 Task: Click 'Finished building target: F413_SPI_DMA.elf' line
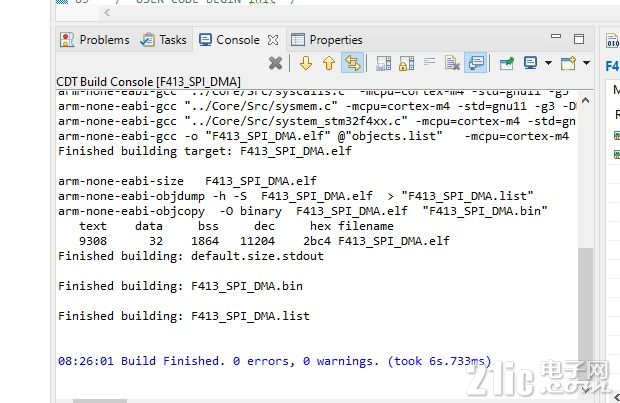pos(205,151)
